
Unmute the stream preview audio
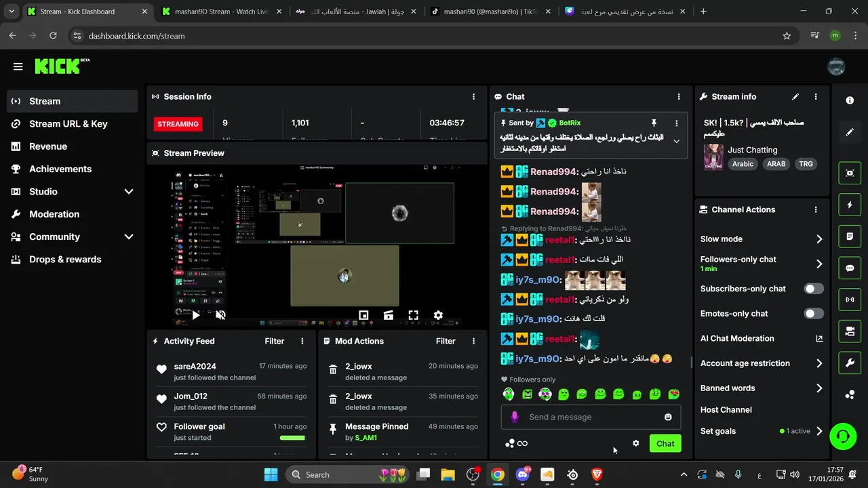220,315
